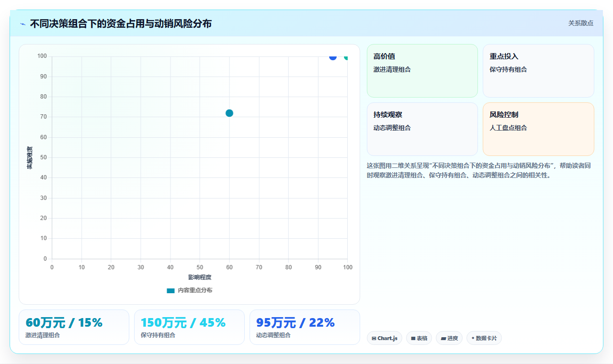The image size is (613, 364).
Task: Select the 150万元 / 45% stat card
Action: [x=189, y=327]
